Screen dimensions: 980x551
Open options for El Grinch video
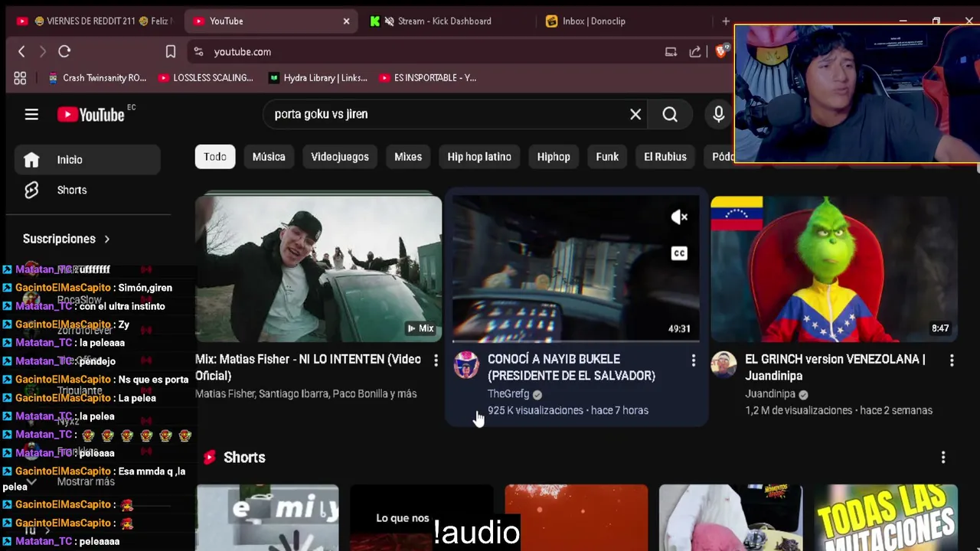[x=952, y=360]
